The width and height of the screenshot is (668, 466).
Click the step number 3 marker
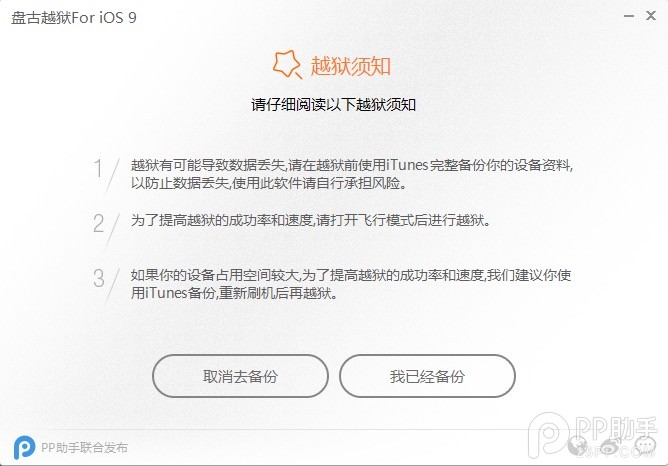click(x=99, y=279)
